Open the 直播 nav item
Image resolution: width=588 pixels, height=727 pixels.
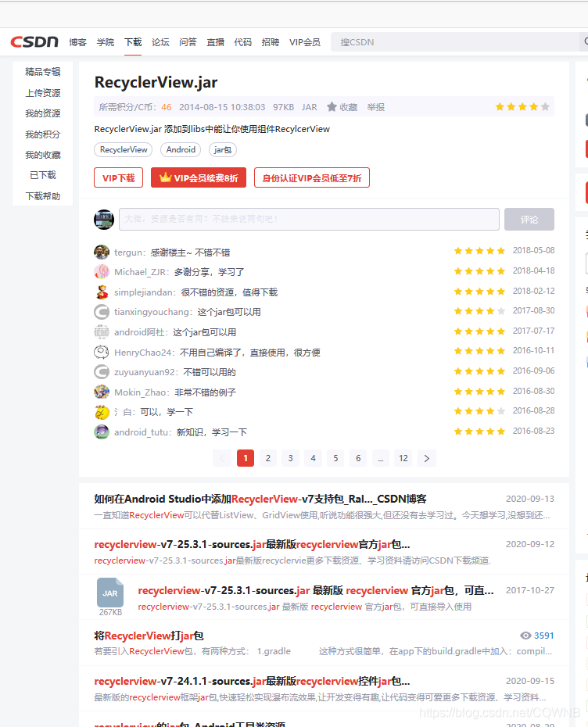(x=215, y=42)
